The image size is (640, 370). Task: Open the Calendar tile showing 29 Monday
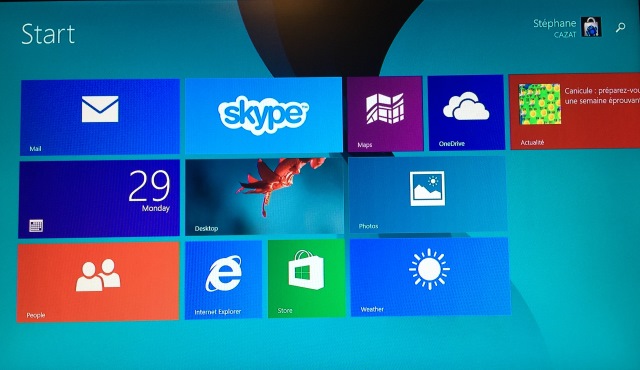(x=99, y=199)
